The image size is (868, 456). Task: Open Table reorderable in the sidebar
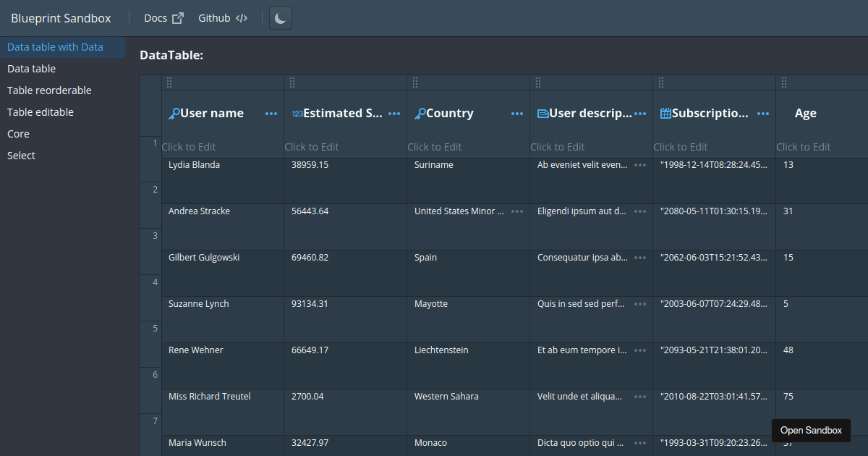coord(62,90)
